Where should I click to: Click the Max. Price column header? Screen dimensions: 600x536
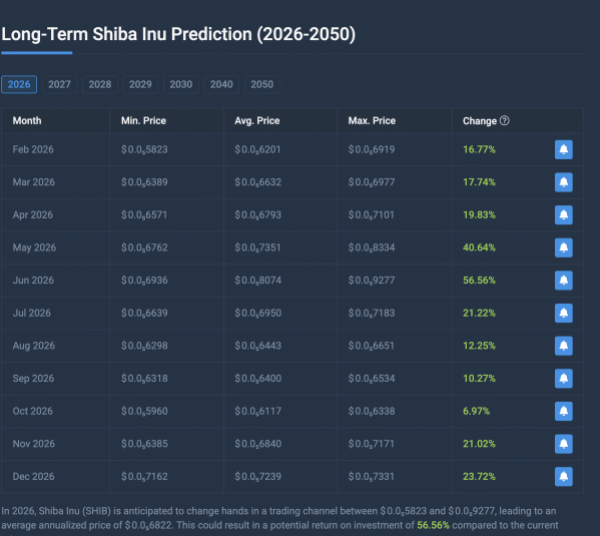[x=372, y=121]
